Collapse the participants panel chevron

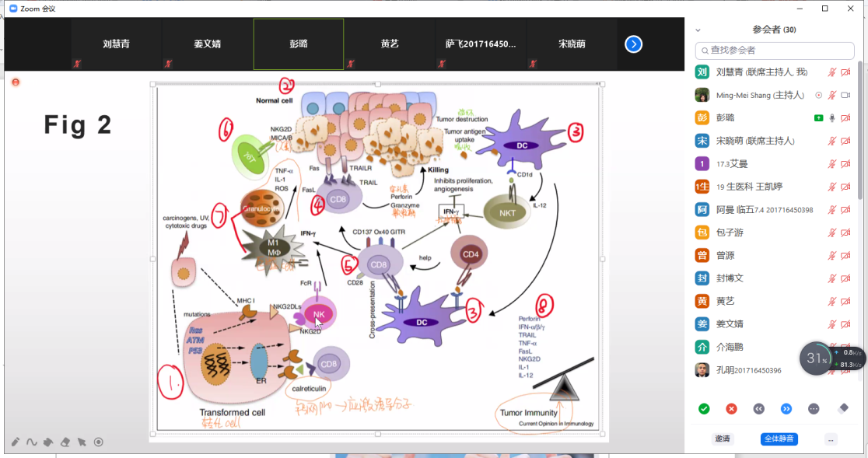[x=698, y=30]
